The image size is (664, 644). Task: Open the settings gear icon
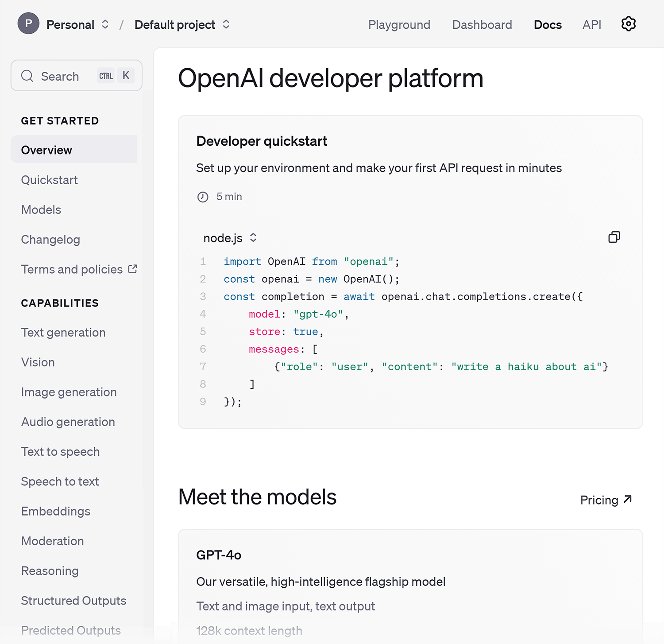pos(628,24)
